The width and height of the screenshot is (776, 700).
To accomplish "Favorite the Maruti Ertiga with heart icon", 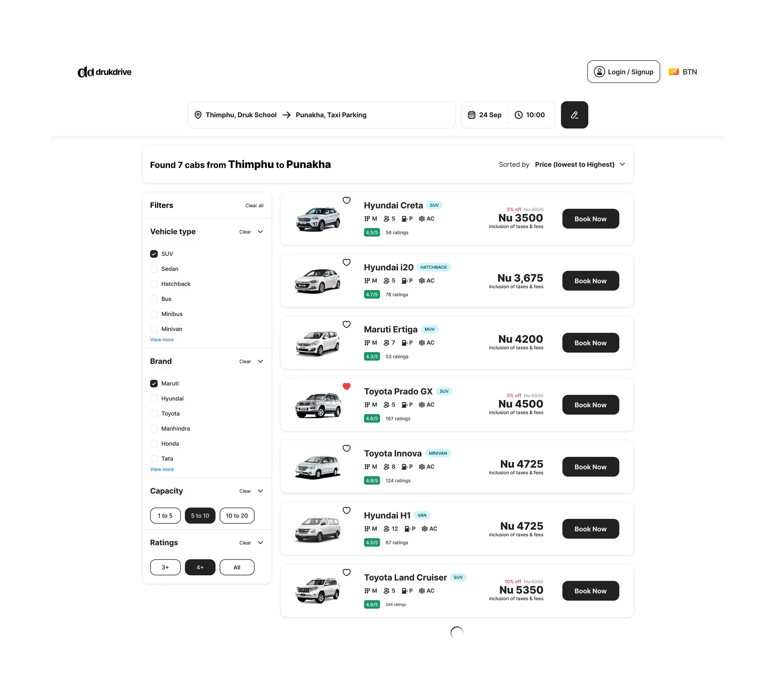I will click(347, 324).
